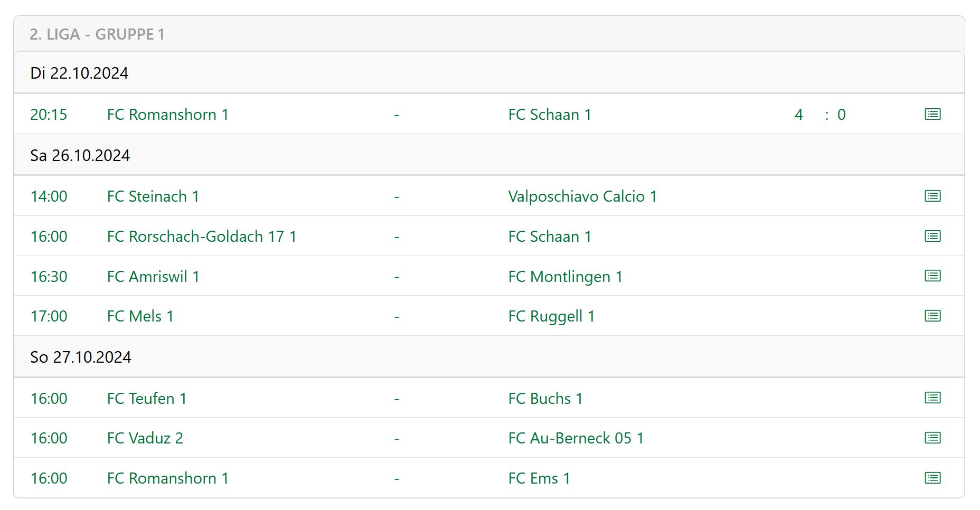Open details icon for Amriswil vs Montlingen
The height and width of the screenshot is (510, 980).
[x=932, y=276]
